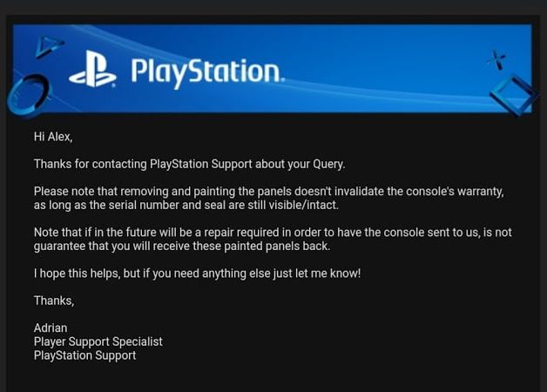
Task: Click the 'I hope this helps' sentence
Action: (x=198, y=274)
